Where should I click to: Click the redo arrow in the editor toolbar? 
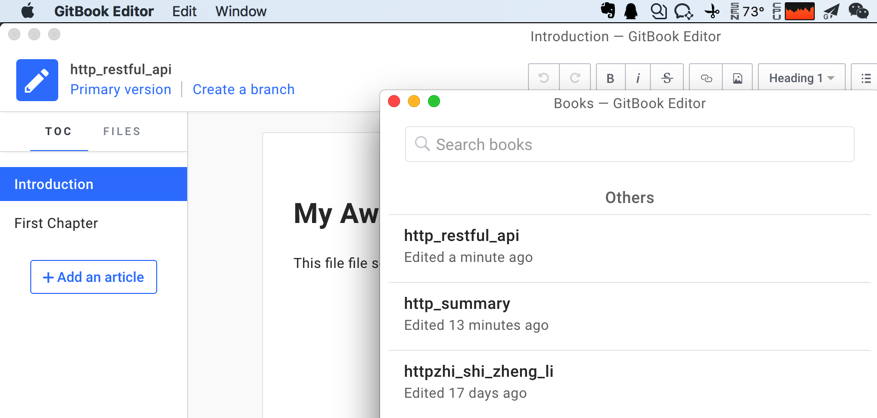(574, 78)
